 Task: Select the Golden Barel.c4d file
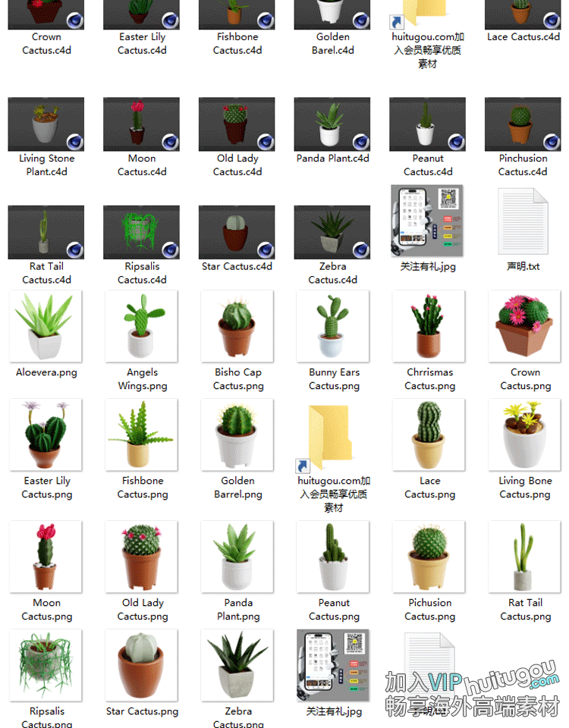click(x=332, y=14)
